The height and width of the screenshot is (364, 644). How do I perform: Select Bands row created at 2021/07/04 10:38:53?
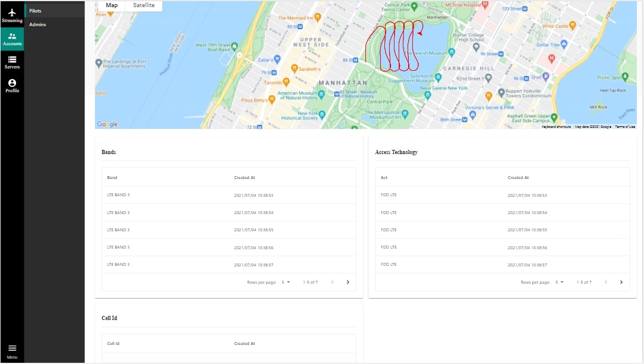pos(229,195)
